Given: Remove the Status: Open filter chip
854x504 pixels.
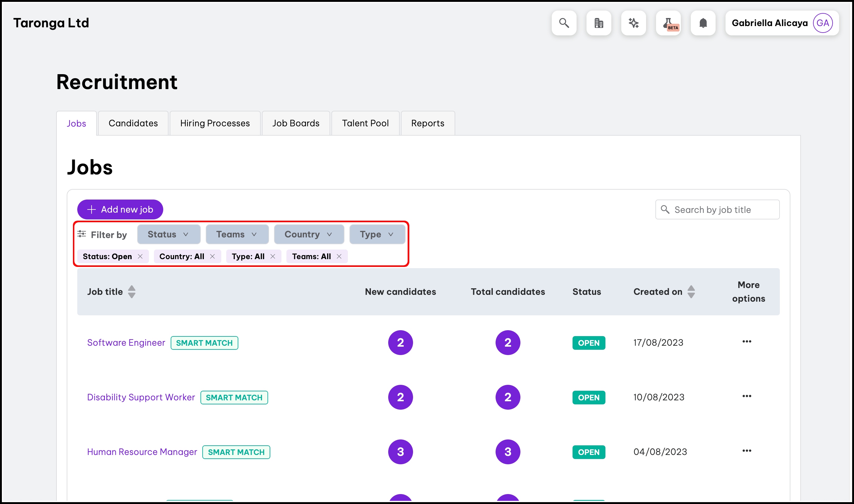Looking at the screenshot, I should [x=140, y=256].
